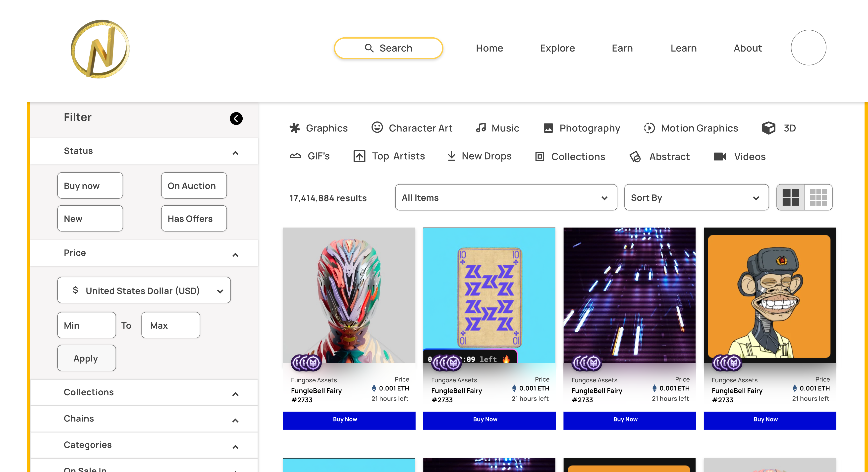Switch to the large grid view
The height and width of the screenshot is (472, 868).
[x=791, y=197]
